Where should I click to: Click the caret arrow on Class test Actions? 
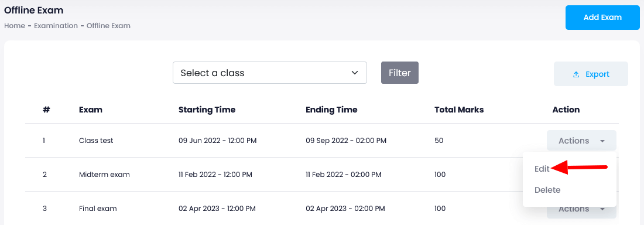[602, 141]
